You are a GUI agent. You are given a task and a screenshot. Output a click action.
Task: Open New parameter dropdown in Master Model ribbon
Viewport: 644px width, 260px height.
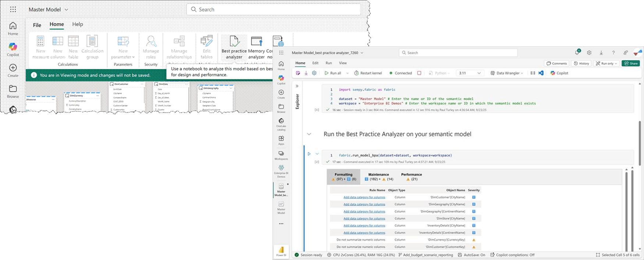coord(123,47)
